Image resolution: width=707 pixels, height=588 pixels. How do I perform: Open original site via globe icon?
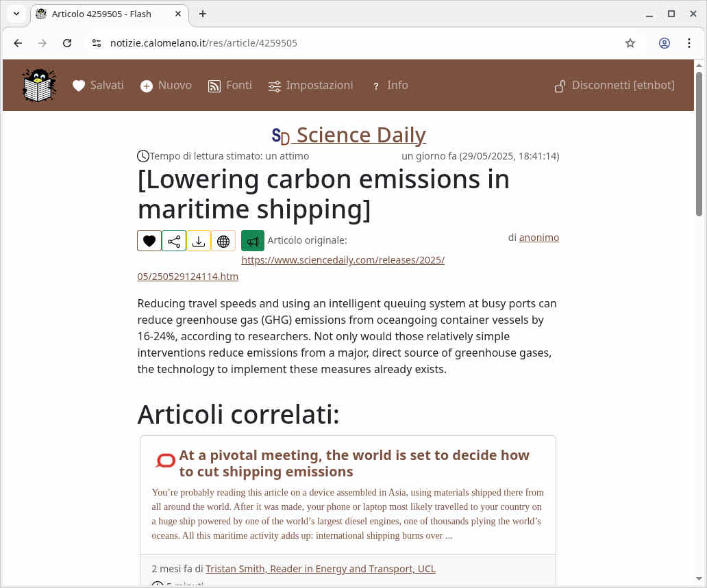[x=223, y=240]
